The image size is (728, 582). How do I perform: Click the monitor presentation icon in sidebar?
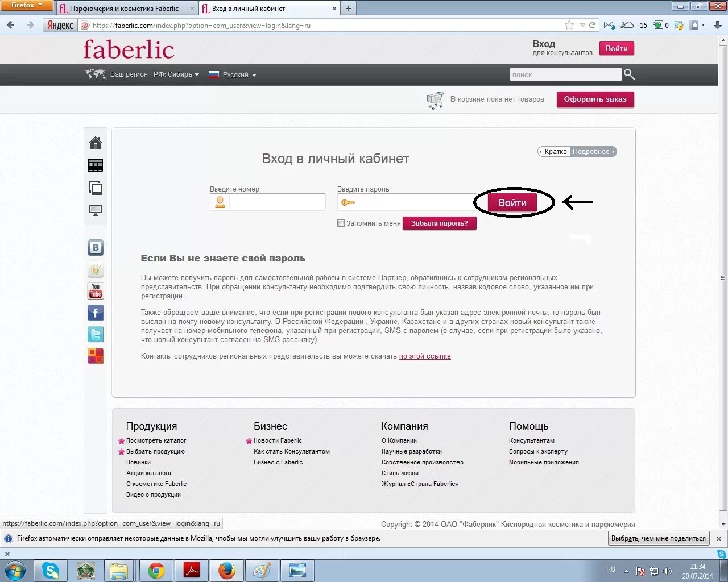[96, 210]
